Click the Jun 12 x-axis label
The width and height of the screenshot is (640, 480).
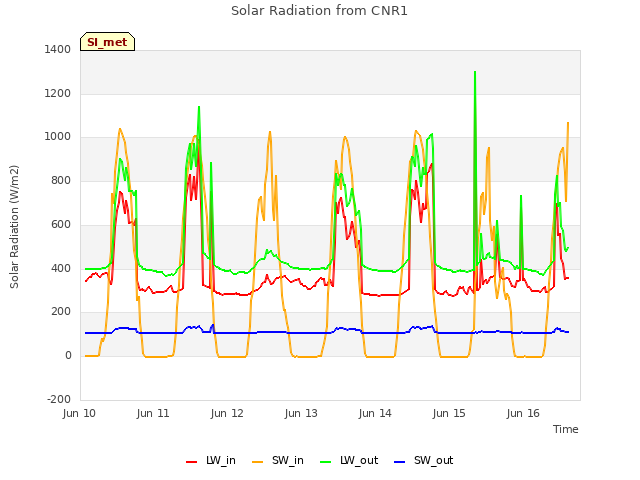[227, 413]
